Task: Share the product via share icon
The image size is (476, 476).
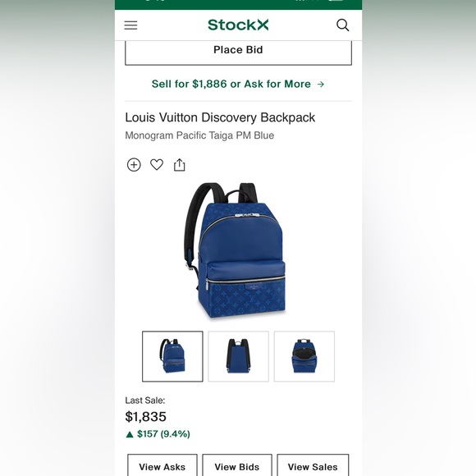Action: pyautogui.click(x=180, y=165)
